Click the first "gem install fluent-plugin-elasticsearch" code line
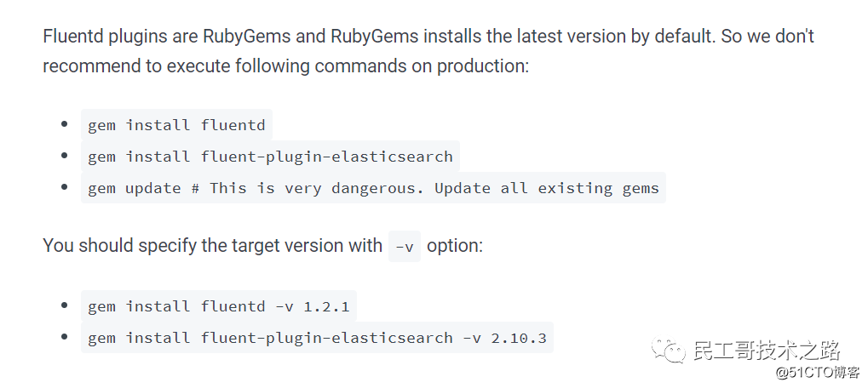The image size is (868, 388). click(x=270, y=157)
